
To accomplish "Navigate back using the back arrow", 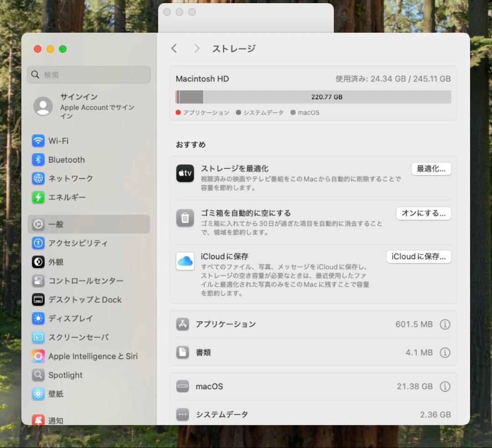I will (x=174, y=48).
